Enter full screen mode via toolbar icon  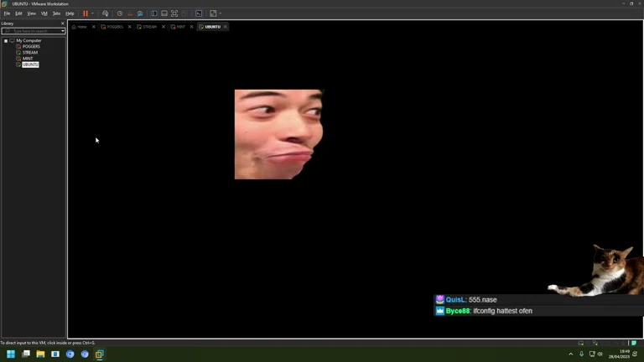pyautogui.click(x=174, y=13)
